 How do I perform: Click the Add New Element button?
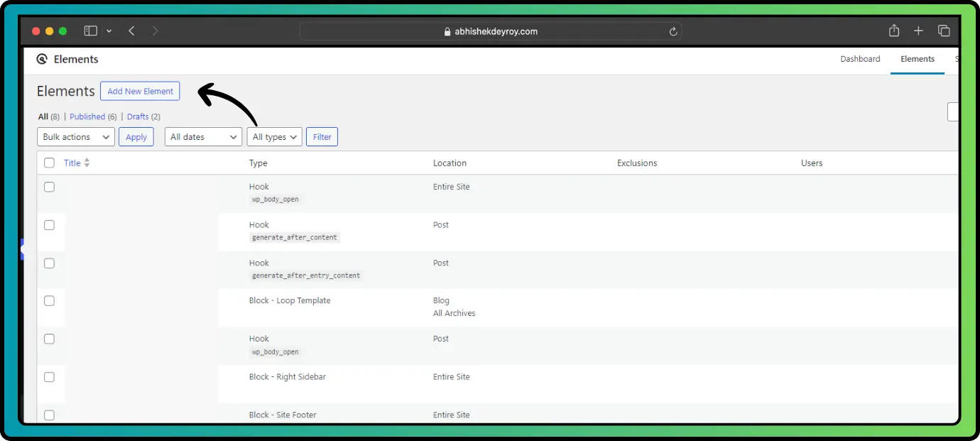pos(140,91)
